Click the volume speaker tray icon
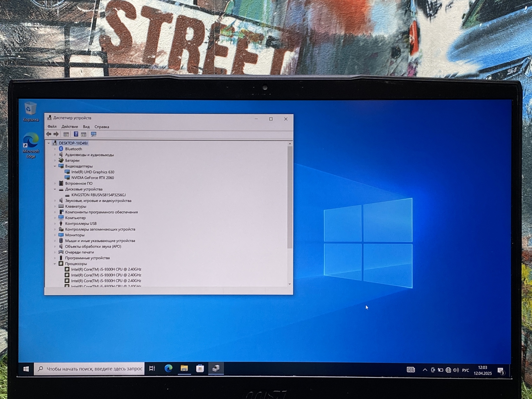 (x=456, y=370)
